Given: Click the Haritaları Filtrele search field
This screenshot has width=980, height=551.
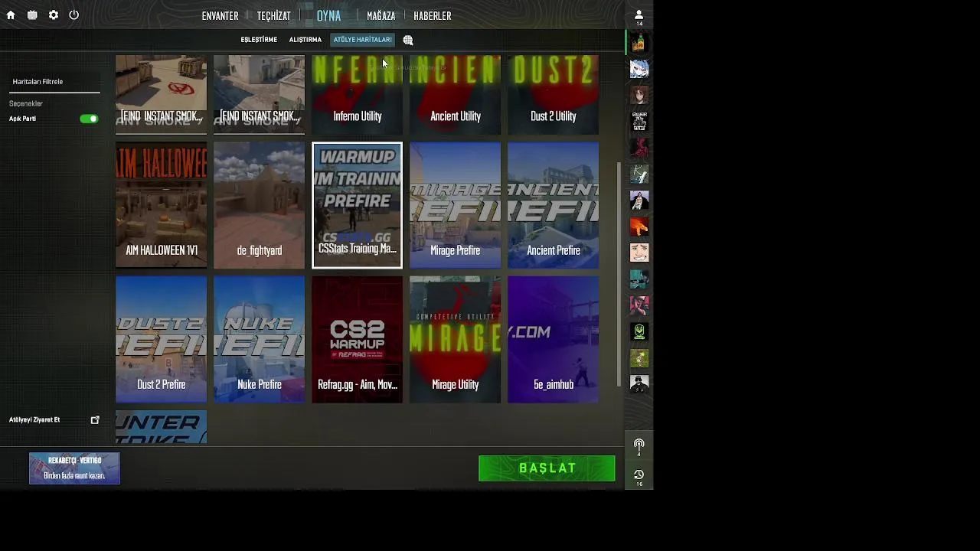Looking at the screenshot, I should [54, 82].
